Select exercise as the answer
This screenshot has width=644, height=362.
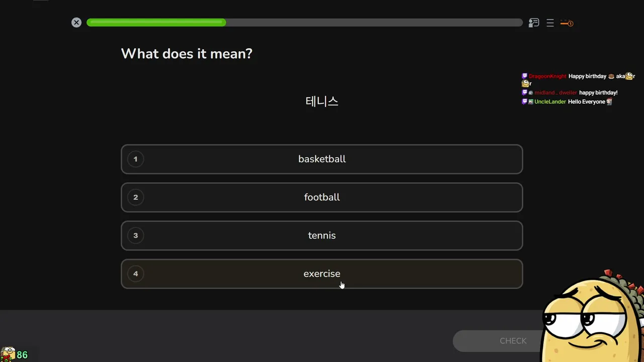(x=322, y=274)
